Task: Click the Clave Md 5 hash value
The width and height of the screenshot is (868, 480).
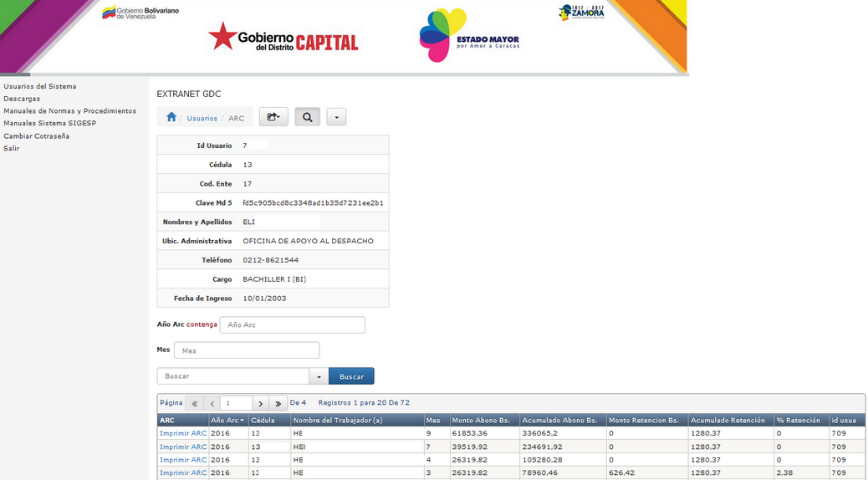Action: tap(313, 202)
